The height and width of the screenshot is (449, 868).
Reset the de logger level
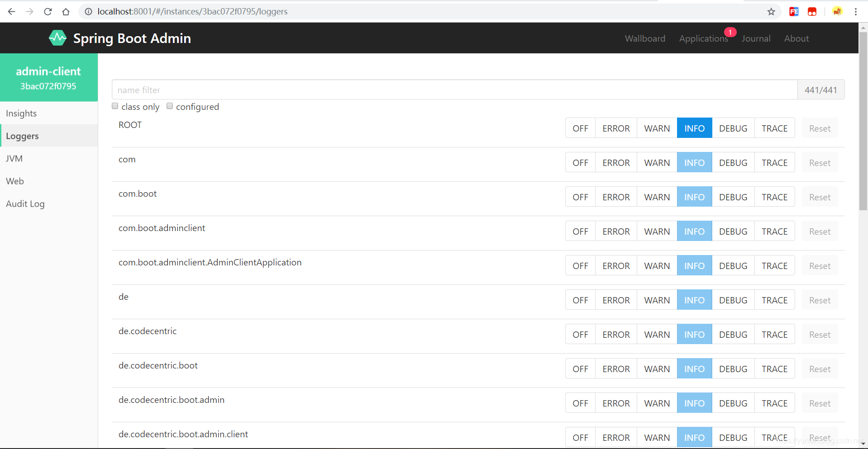(x=820, y=300)
